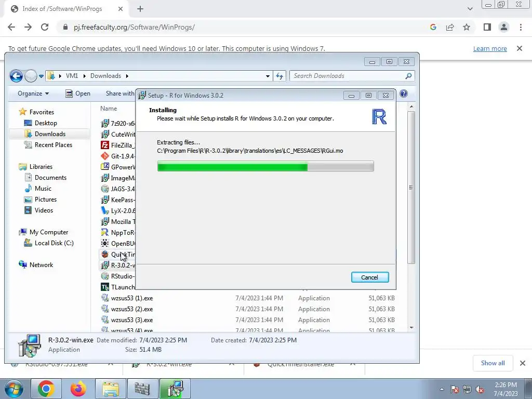Select Favorites in navigation pane
This screenshot has width=532, height=399.
coord(42,112)
